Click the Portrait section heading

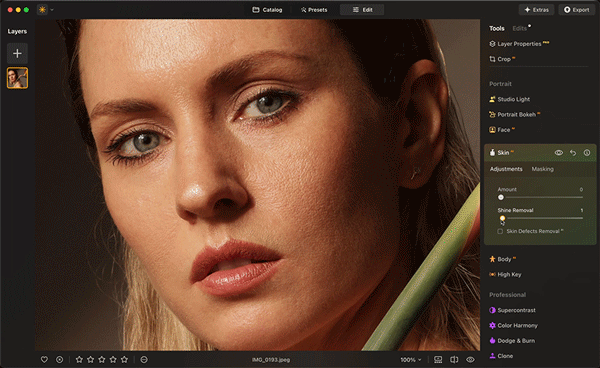500,84
